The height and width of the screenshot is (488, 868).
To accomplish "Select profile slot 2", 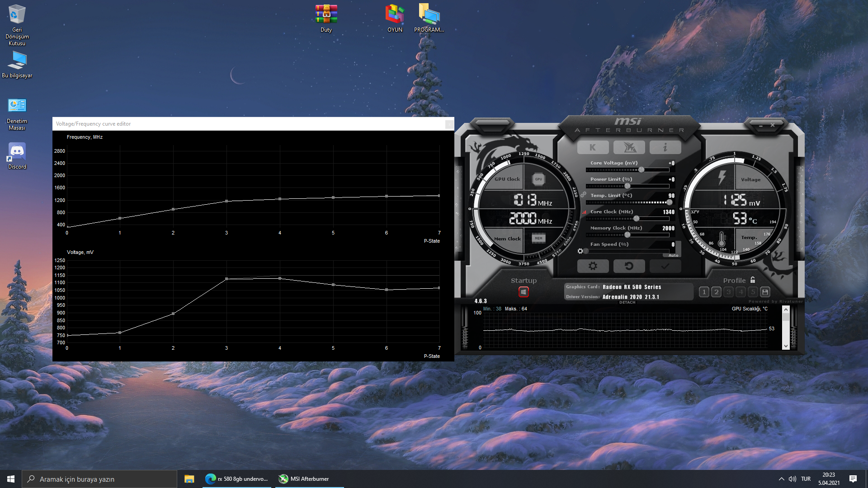I will tap(716, 292).
